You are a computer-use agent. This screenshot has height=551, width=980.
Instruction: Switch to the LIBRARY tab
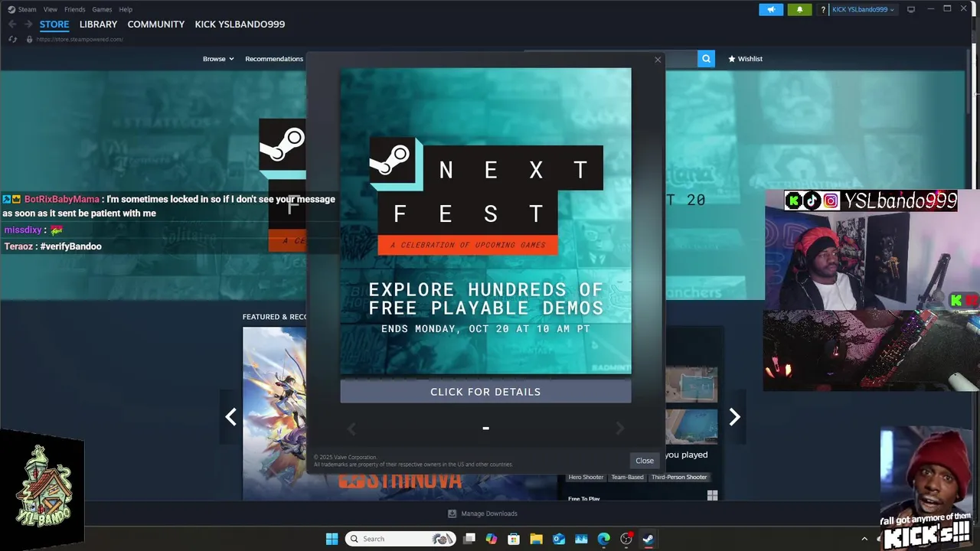[98, 24]
